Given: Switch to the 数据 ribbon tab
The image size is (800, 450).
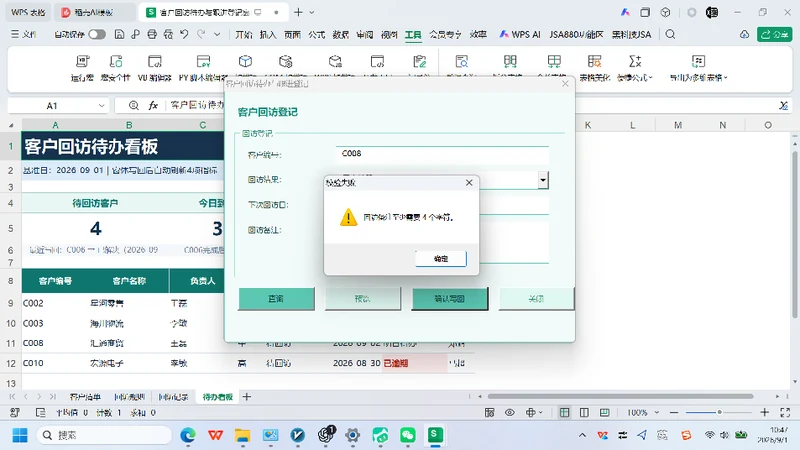Looking at the screenshot, I should (340, 34).
